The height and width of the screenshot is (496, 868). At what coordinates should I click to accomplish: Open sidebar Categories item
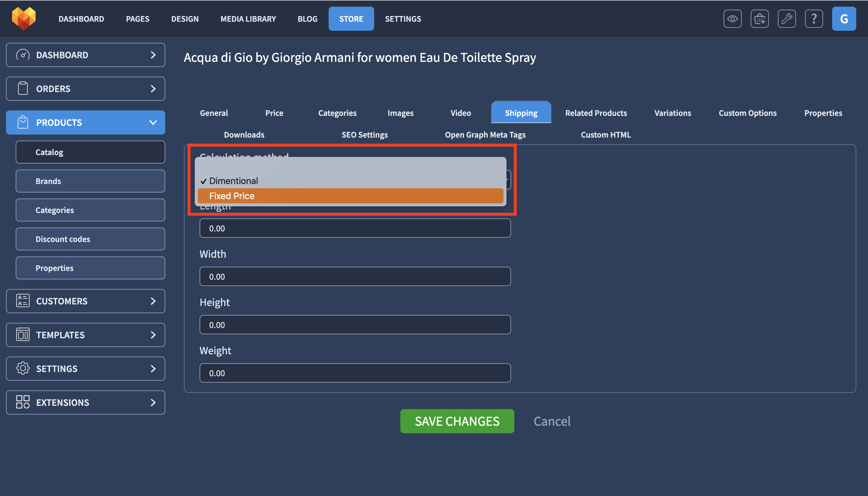point(90,210)
